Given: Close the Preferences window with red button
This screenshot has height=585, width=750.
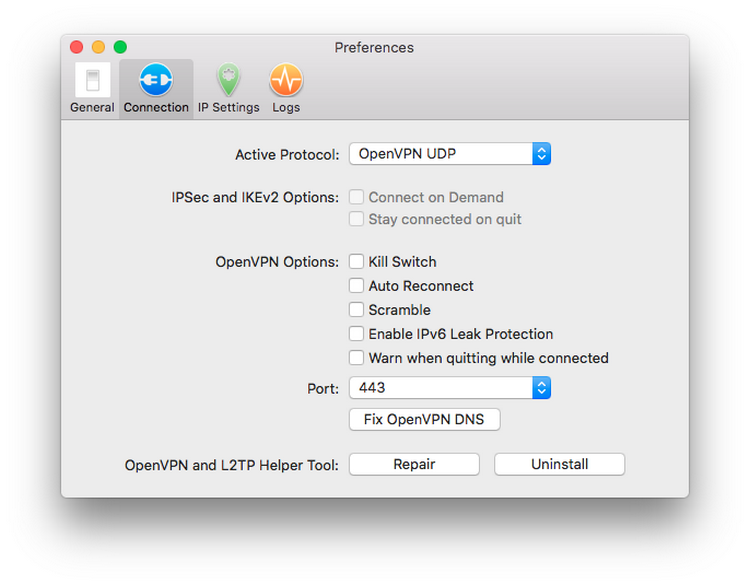Looking at the screenshot, I should coord(77,47).
